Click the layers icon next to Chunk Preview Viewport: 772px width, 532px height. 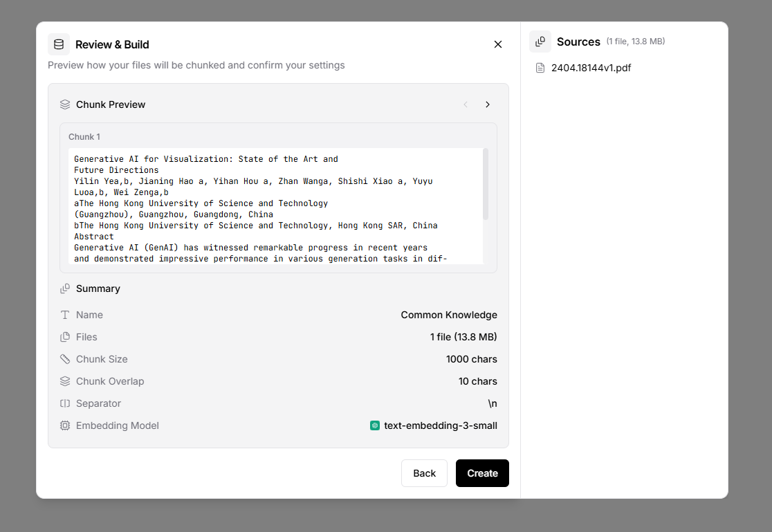coord(65,104)
